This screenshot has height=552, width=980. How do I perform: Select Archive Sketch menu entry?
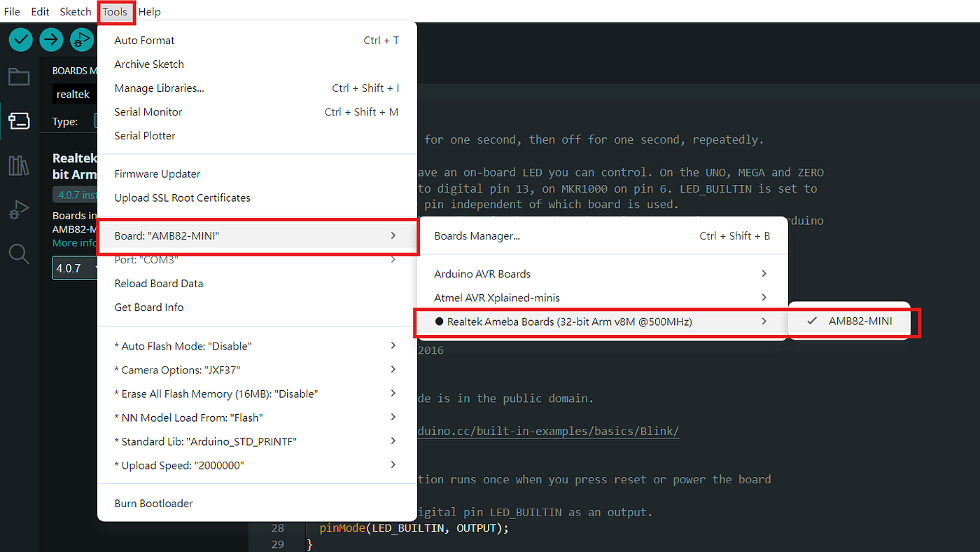(x=257, y=64)
